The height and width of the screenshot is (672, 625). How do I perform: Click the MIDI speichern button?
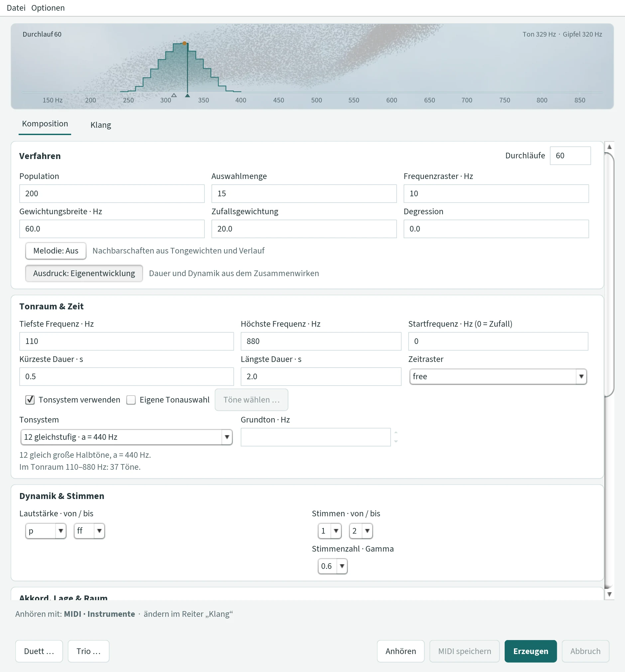pyautogui.click(x=464, y=651)
